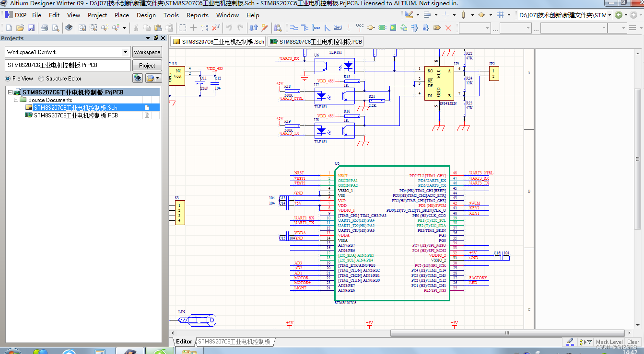Click the taskbar clock showing 14:42

(x=629, y=352)
